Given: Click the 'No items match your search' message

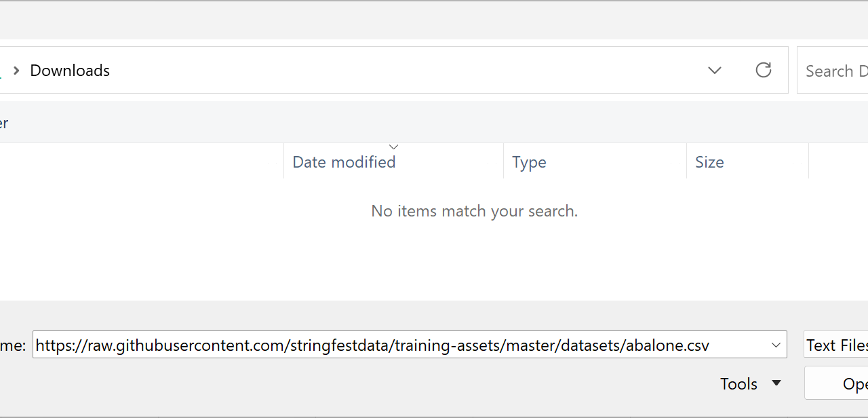Looking at the screenshot, I should (x=474, y=211).
